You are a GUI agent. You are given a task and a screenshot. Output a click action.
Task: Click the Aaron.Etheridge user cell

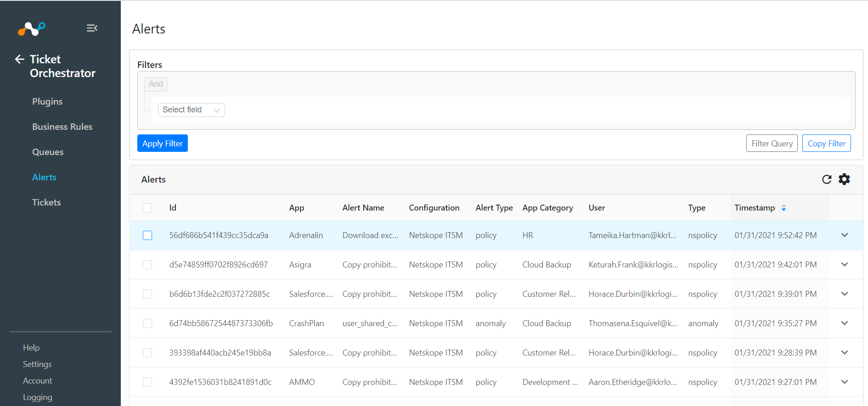[632, 382]
